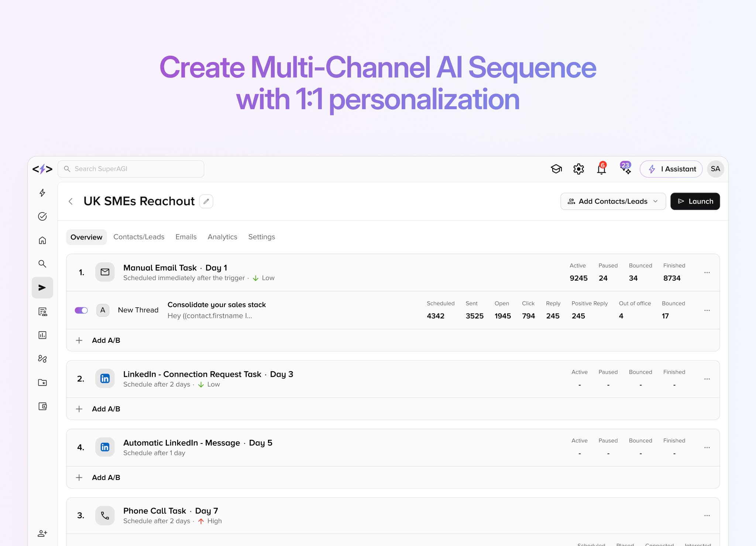Screen dimensions: 756x546
Task: Open the graduation cap academy icon
Action: tap(556, 169)
